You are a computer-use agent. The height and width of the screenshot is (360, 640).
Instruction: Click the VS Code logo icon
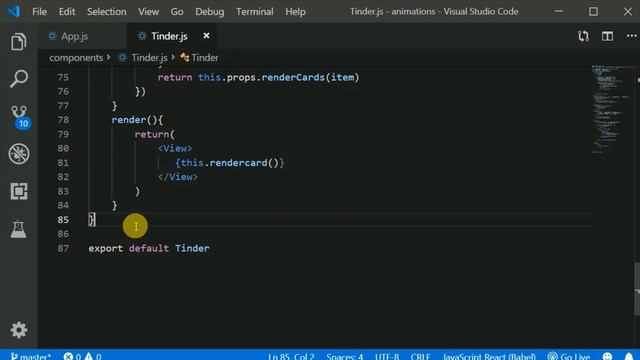coord(13,11)
